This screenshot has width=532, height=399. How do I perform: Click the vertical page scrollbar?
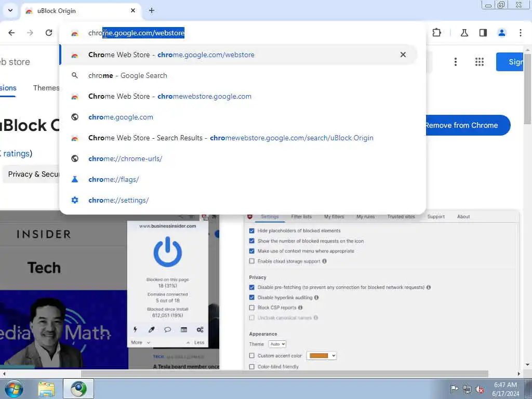pos(528,88)
